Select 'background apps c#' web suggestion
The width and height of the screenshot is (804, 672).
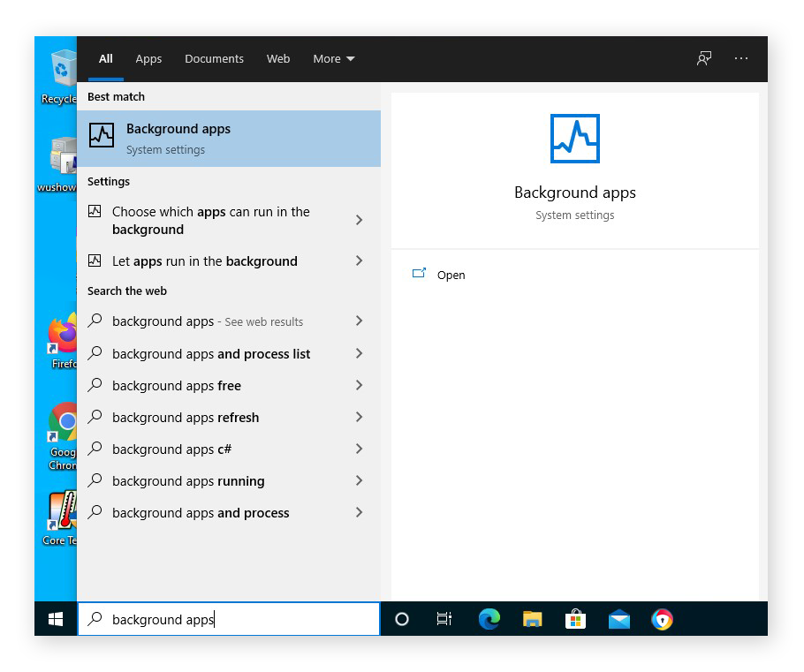pos(229,449)
